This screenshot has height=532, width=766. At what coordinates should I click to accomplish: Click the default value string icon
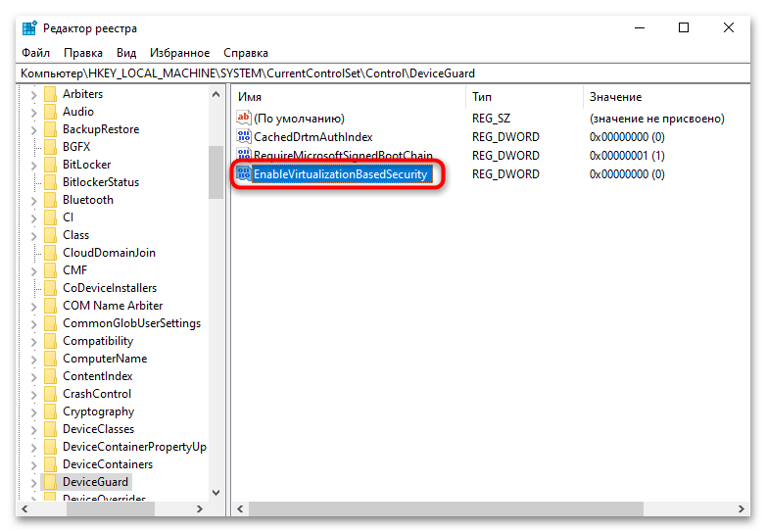[x=243, y=118]
